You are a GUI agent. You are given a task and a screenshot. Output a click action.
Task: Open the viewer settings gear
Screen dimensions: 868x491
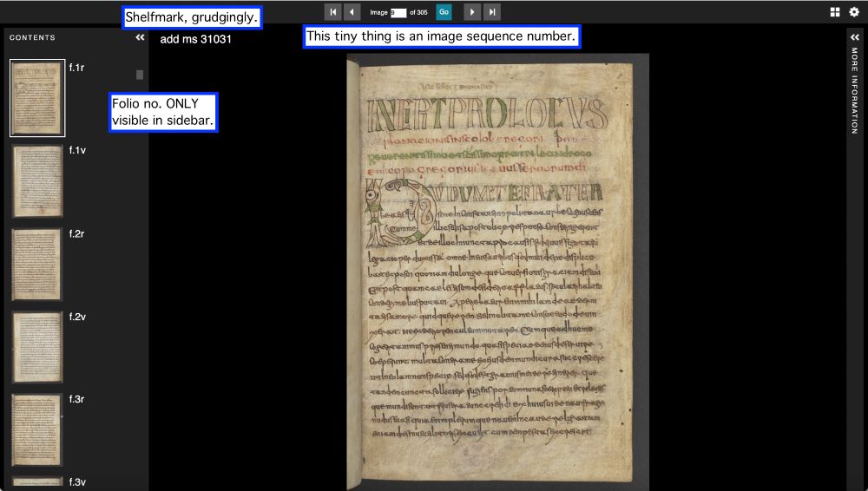pyautogui.click(x=854, y=12)
